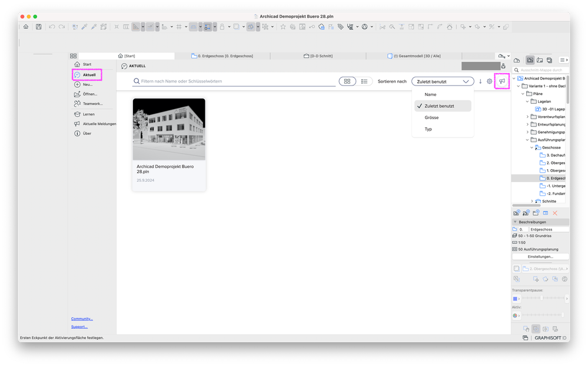The height and width of the screenshot is (366, 588).
Task: Click Öffnen... in the sidebar
Action: coord(85,94)
